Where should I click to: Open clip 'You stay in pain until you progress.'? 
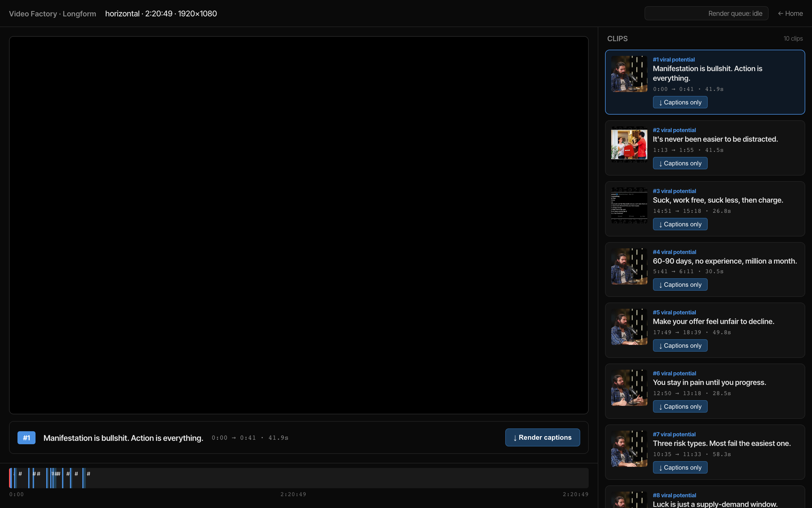709,382
